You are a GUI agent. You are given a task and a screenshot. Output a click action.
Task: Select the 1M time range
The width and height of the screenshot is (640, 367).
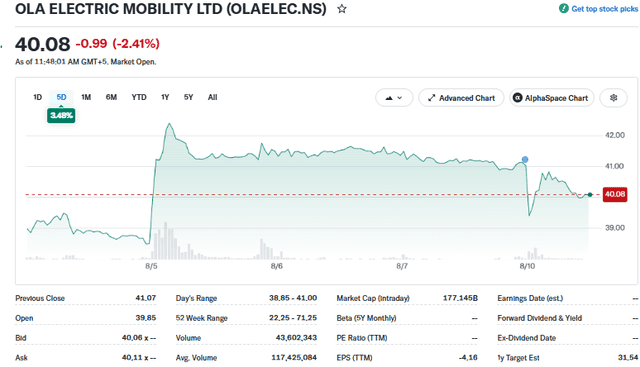click(86, 97)
